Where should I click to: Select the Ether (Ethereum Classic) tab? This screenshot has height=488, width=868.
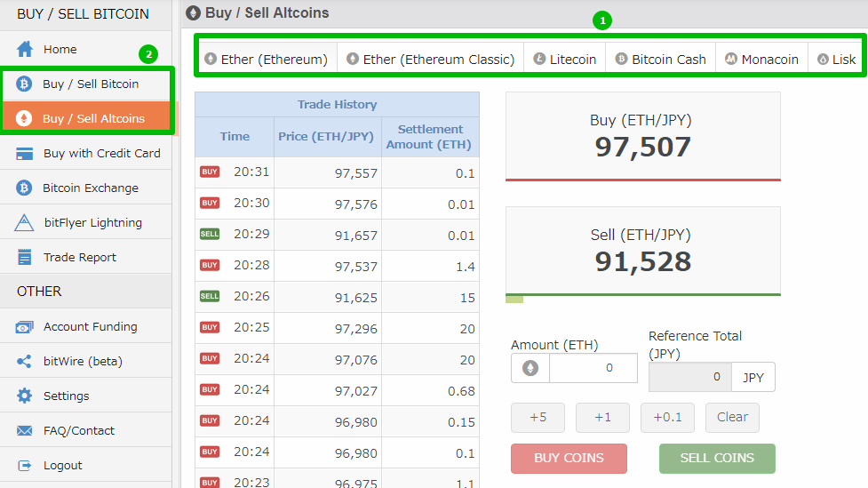431,60
